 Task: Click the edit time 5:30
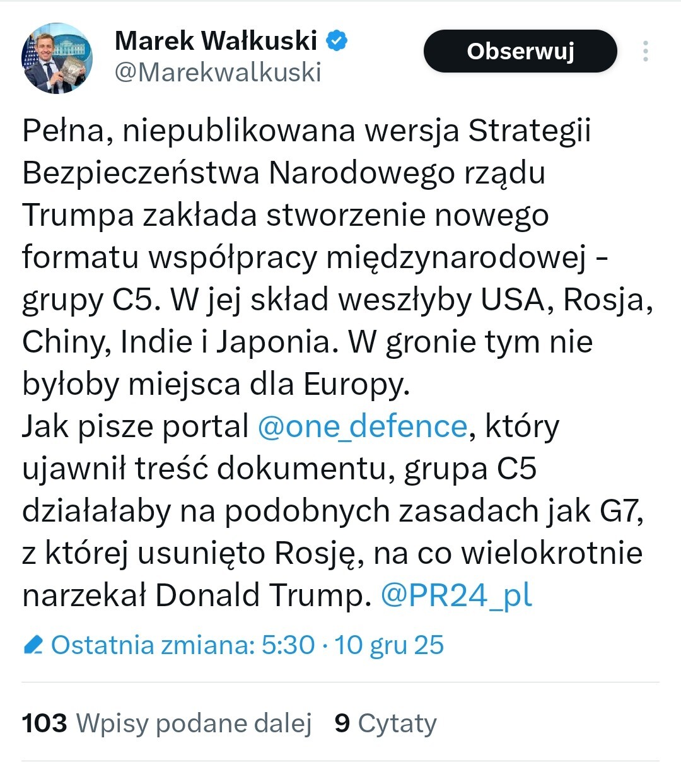coord(288,645)
